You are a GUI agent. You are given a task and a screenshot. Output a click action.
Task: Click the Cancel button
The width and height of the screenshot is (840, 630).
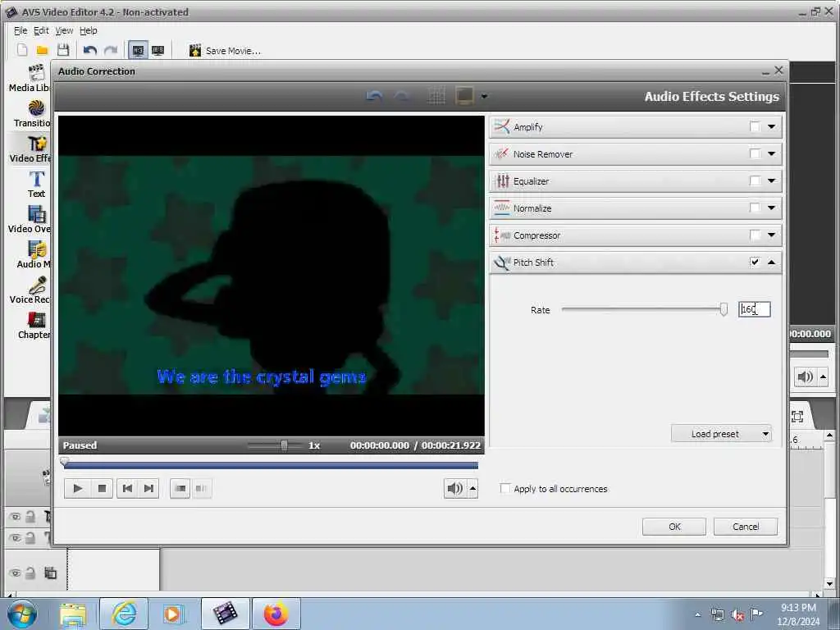[x=745, y=526]
